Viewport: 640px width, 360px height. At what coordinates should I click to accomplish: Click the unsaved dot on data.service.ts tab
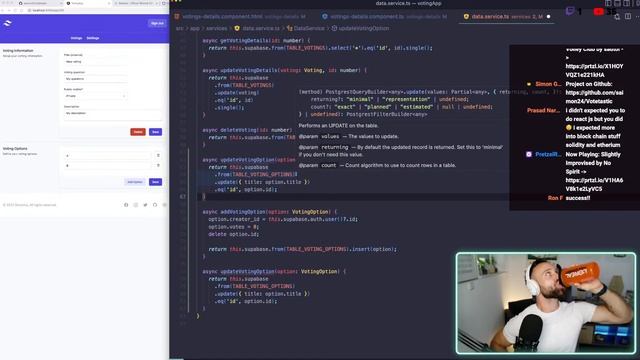[548, 17]
